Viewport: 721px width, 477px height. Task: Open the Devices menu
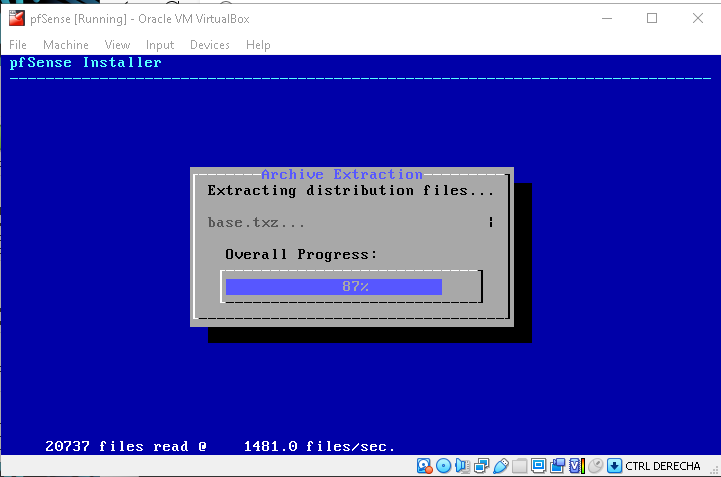coord(209,45)
